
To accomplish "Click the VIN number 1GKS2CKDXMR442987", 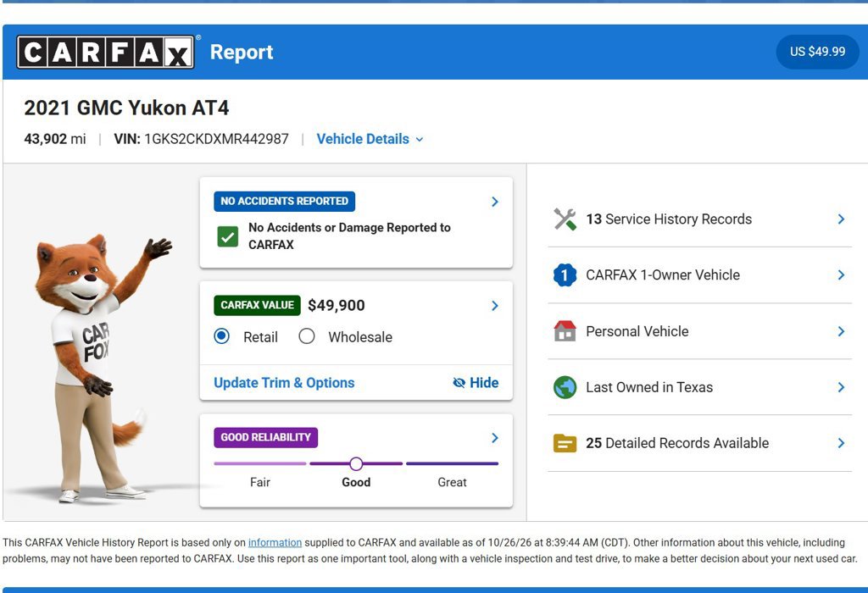I will pyautogui.click(x=216, y=139).
